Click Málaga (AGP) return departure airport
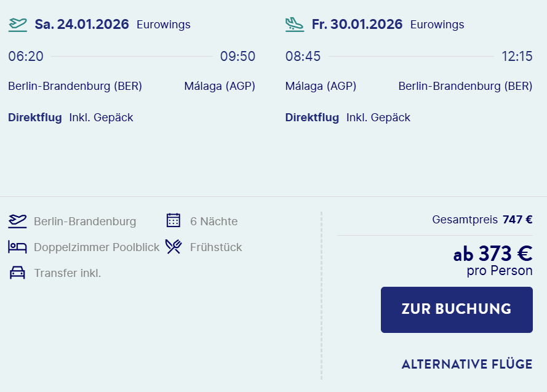Screen dimensions: 547x392 tap(321, 86)
